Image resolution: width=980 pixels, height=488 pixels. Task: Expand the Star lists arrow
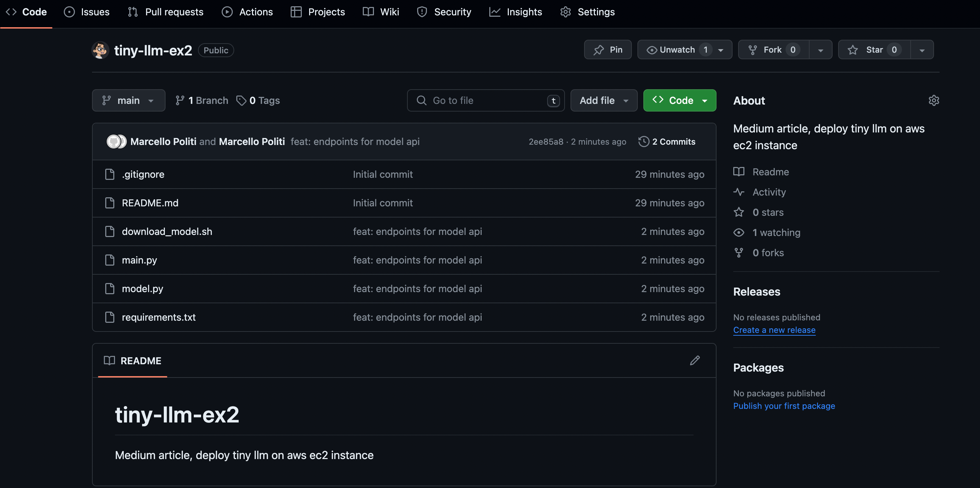pyautogui.click(x=922, y=50)
